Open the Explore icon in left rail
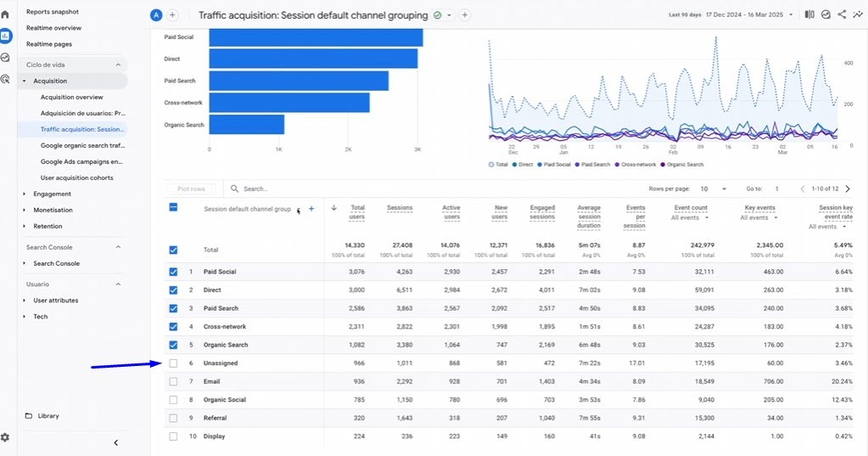Image resolution: width=868 pixels, height=456 pixels. click(5, 58)
